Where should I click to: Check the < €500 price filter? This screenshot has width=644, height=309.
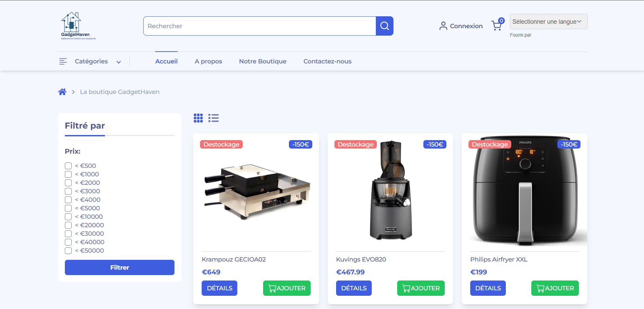point(68,166)
